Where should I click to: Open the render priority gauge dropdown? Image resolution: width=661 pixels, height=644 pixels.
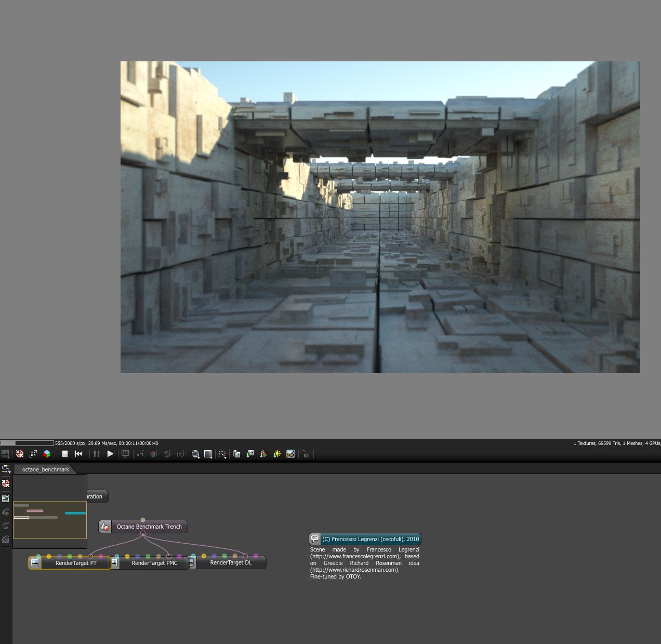(222, 454)
